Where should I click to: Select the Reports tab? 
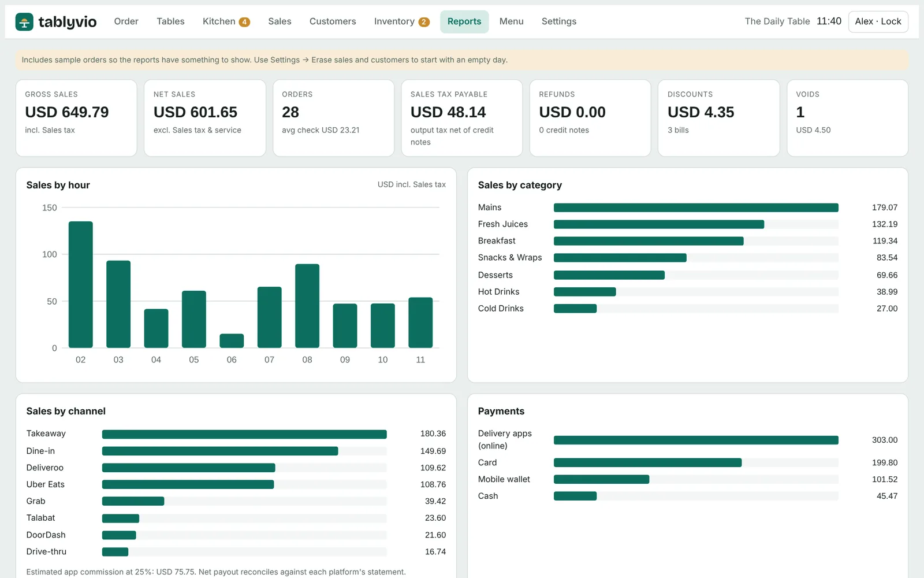464,21
